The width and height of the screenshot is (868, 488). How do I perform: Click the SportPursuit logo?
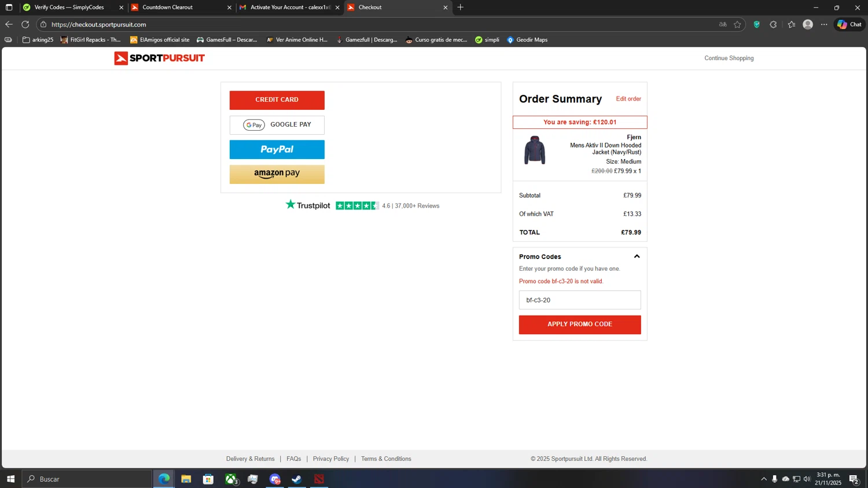tap(159, 58)
